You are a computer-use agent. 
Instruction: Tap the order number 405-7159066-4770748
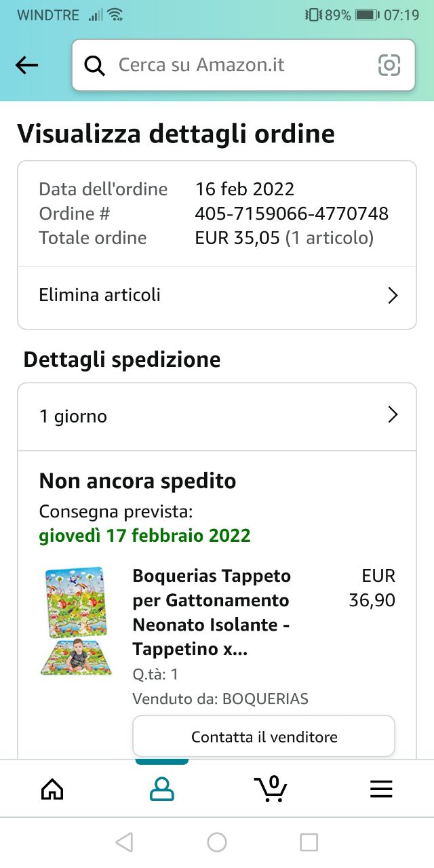pos(292,214)
